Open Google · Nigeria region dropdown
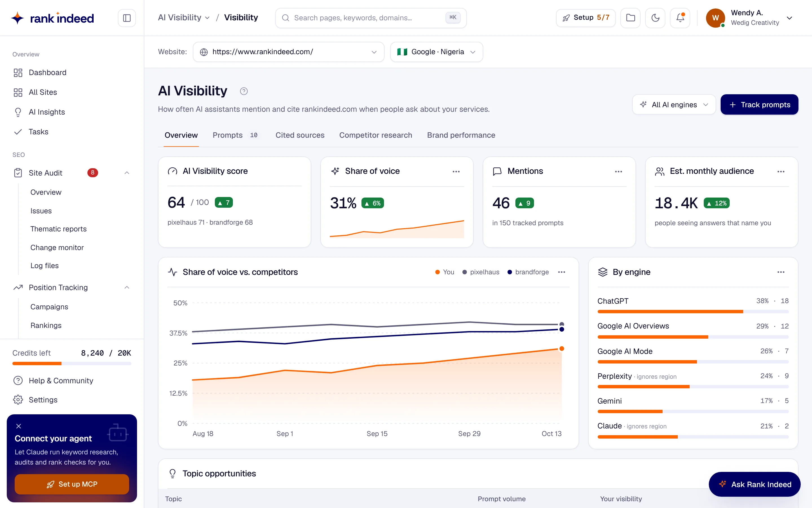Viewport: 812px width, 508px height. point(436,52)
